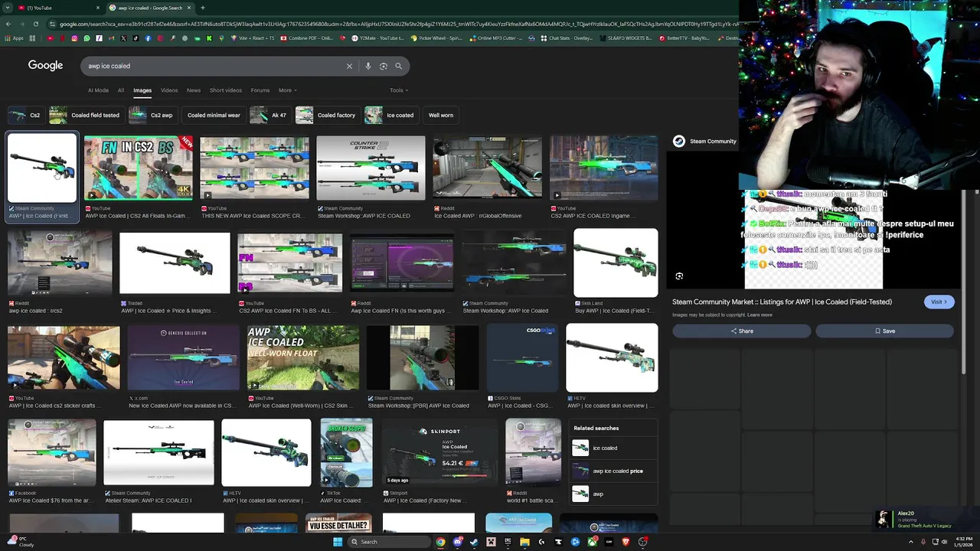The image size is (980, 551).
Task: Switch to the Videos tab
Action: pos(169,90)
